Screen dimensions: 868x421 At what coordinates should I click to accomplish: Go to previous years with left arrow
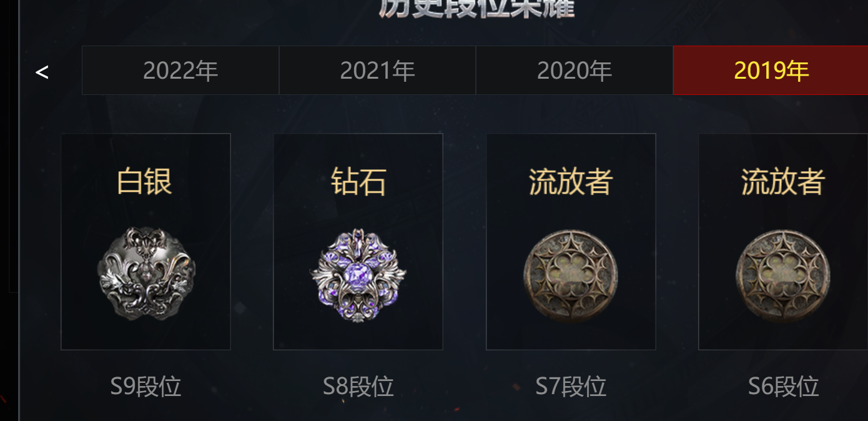(x=42, y=72)
